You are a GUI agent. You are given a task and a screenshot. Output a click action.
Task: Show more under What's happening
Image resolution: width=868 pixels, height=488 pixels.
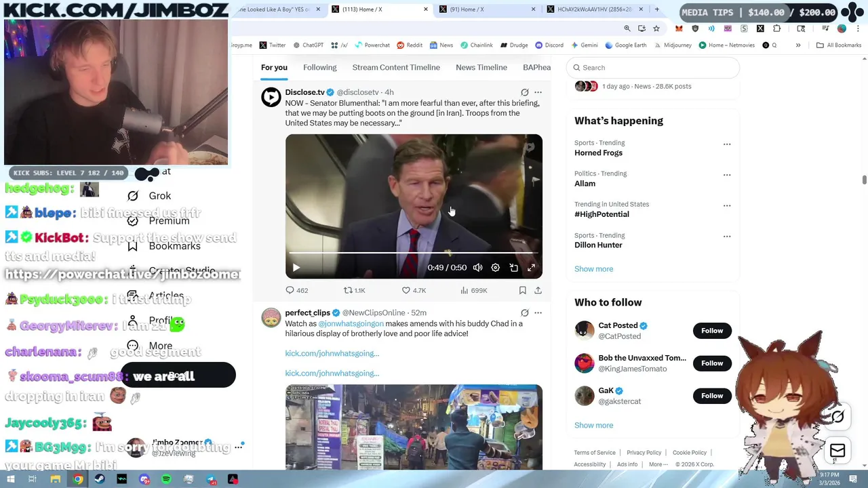tap(593, 268)
